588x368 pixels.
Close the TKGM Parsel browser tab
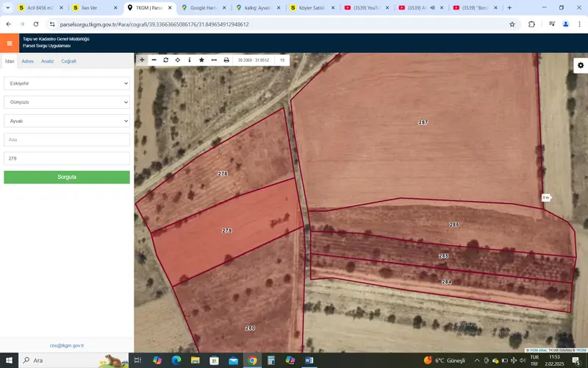[x=170, y=7]
